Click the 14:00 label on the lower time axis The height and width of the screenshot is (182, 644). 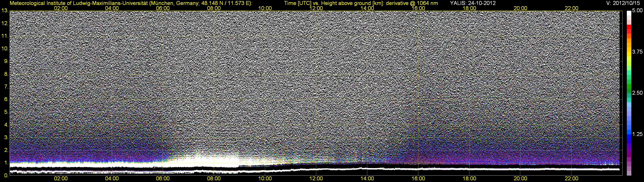[x=367, y=179]
